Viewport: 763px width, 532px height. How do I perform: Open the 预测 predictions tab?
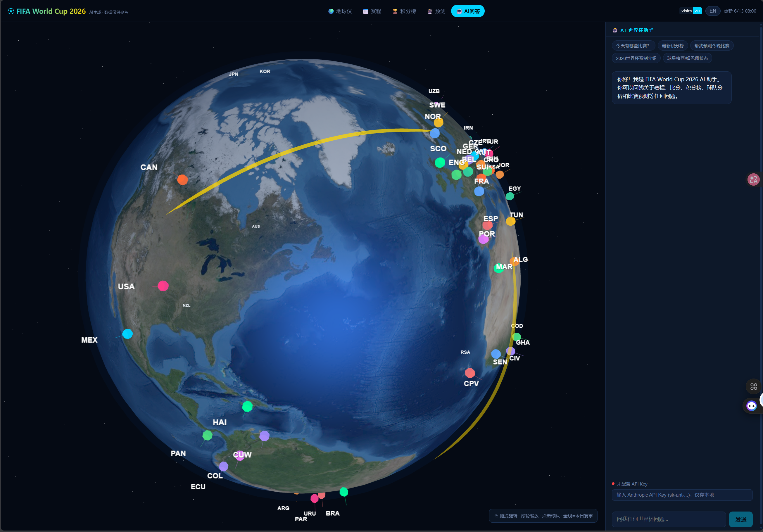(436, 11)
